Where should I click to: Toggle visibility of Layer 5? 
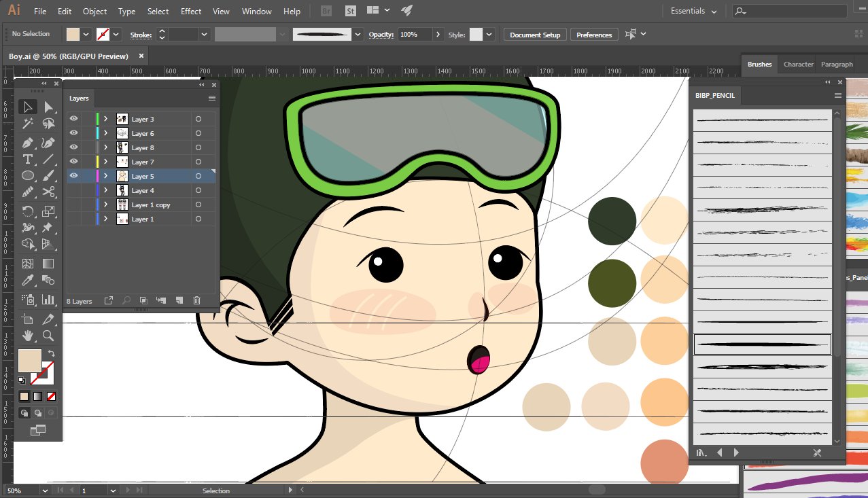tap(73, 176)
